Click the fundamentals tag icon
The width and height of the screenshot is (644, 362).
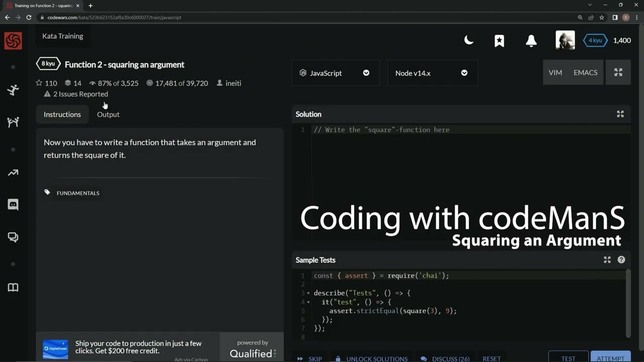pyautogui.click(x=47, y=193)
